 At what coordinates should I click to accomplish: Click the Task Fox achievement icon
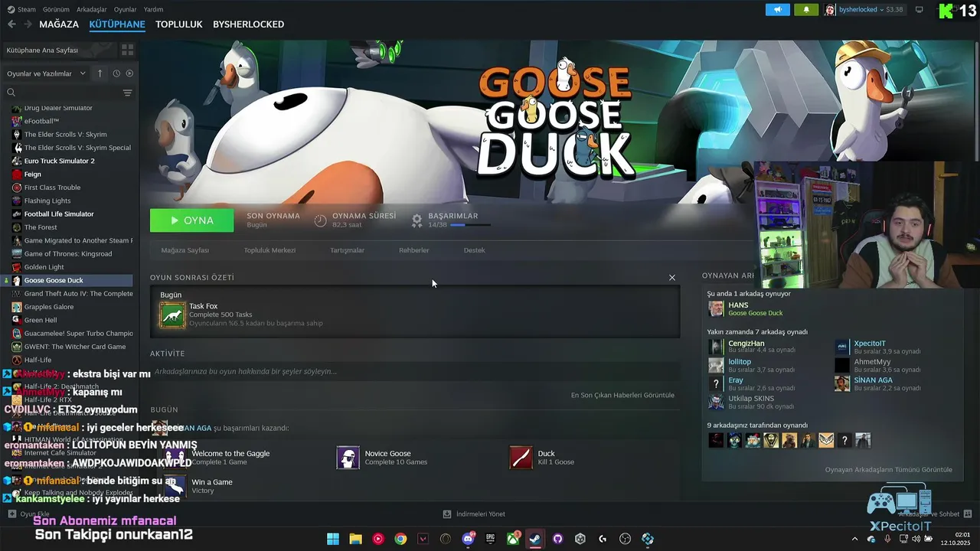[x=172, y=315]
